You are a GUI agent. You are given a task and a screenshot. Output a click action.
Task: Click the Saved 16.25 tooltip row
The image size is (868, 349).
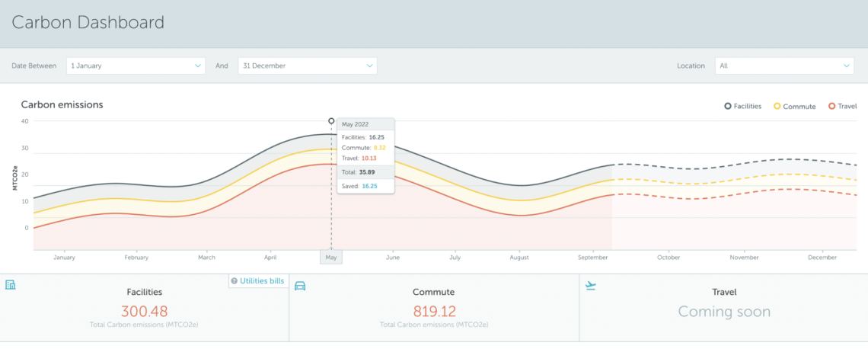click(365, 186)
